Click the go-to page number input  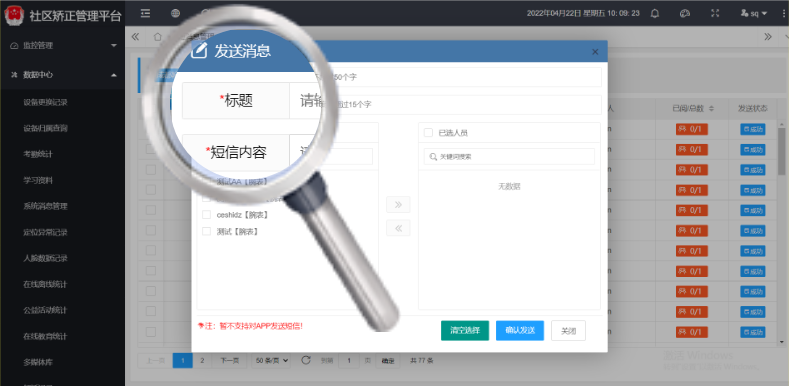349,360
